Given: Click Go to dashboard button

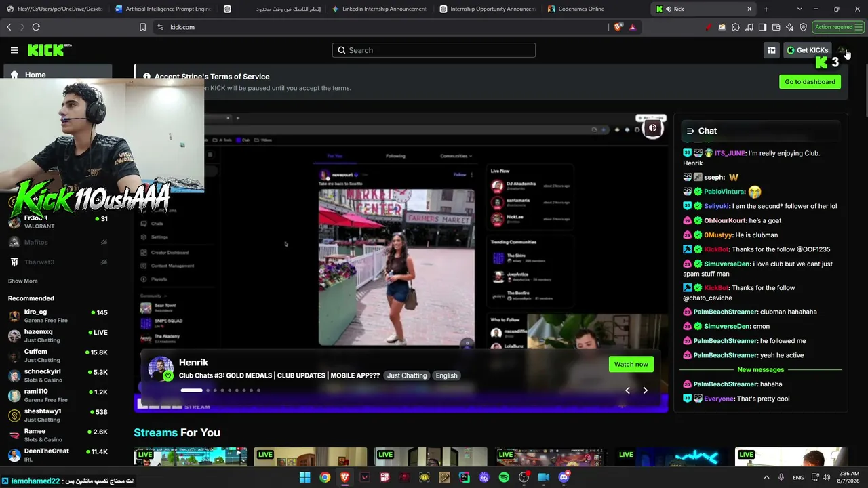Looking at the screenshot, I should coord(810,82).
